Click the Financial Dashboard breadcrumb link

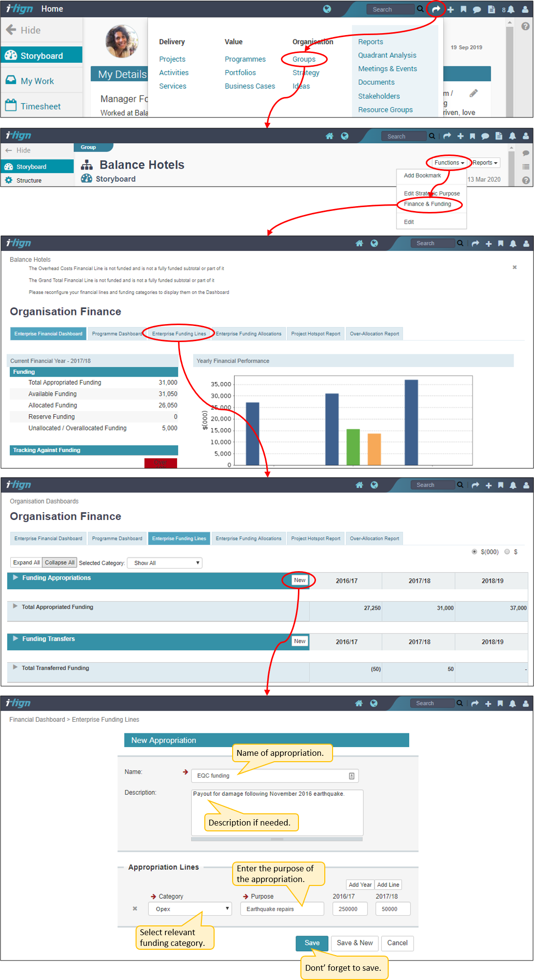coord(37,720)
